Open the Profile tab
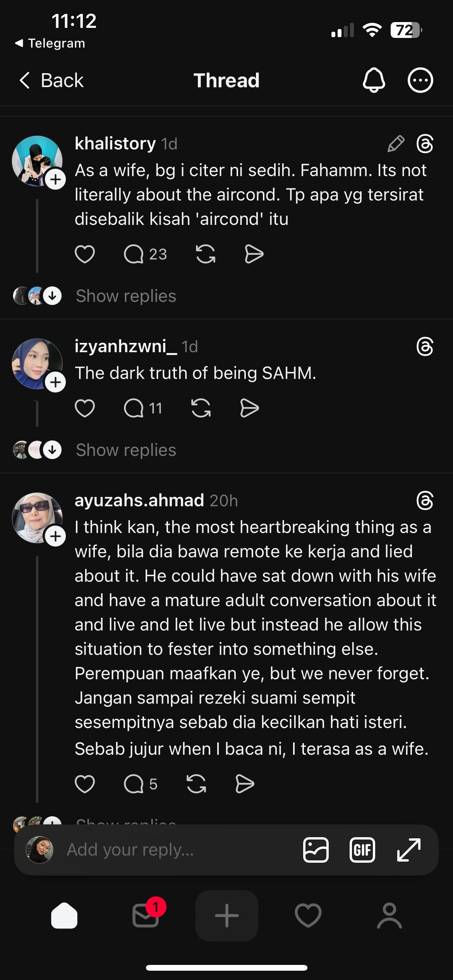This screenshot has height=980, width=453. (x=390, y=916)
